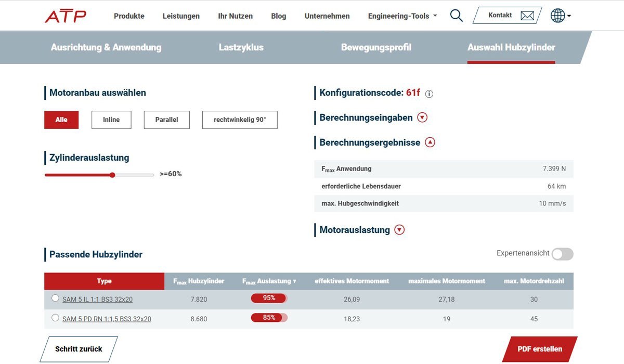Open the search magnifier icon
The height and width of the screenshot is (364, 624).
[x=456, y=16]
